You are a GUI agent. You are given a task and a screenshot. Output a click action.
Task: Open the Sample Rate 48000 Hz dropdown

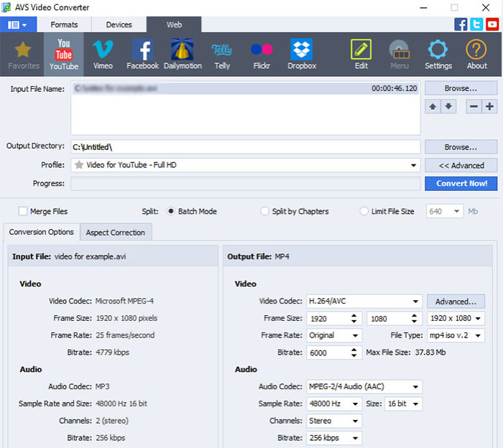pyautogui.click(x=355, y=403)
